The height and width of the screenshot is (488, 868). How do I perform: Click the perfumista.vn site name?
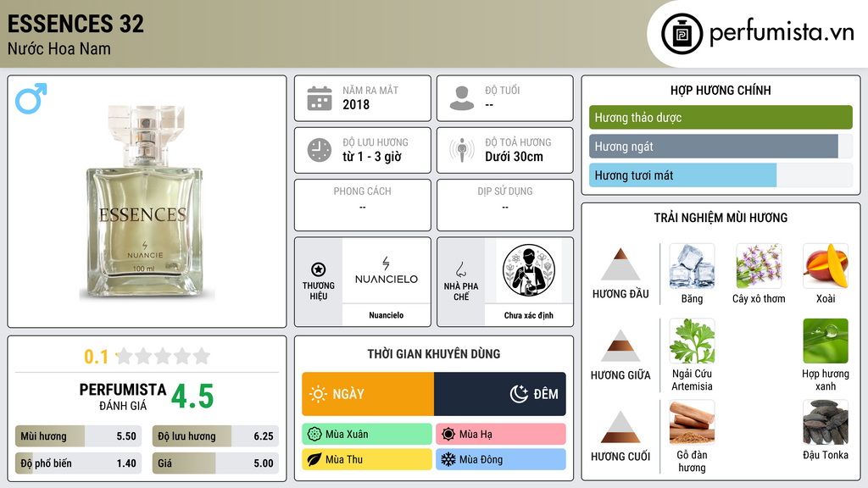782,32
